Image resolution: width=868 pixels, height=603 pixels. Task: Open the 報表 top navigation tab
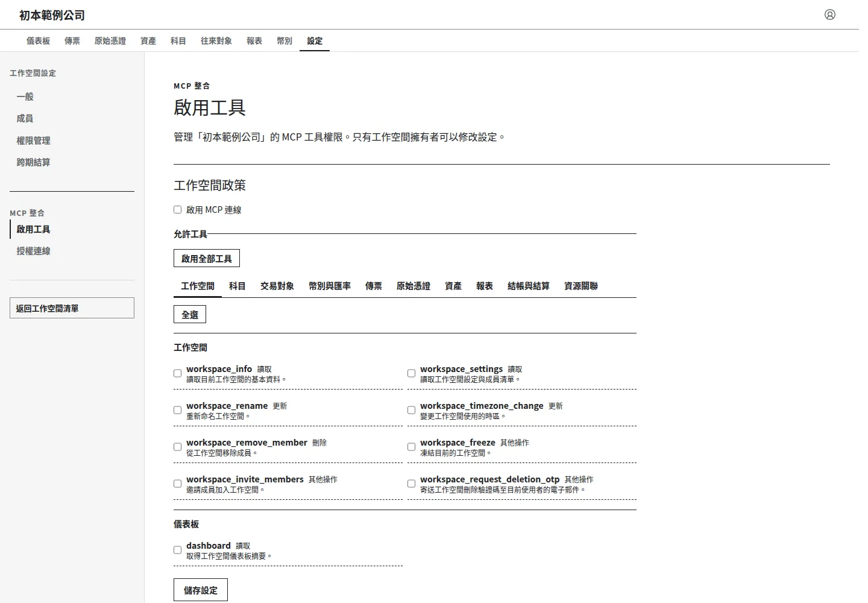pos(254,41)
